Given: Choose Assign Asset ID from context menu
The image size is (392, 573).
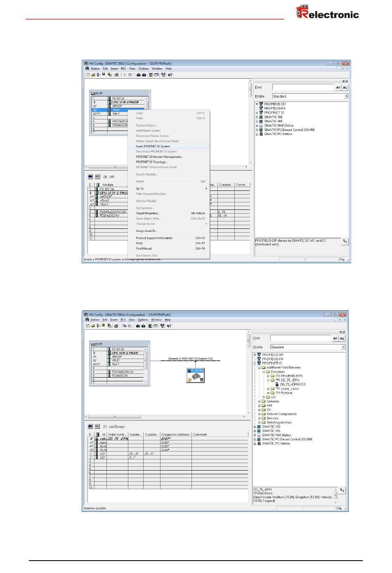Looking at the screenshot, I should 169,231.
